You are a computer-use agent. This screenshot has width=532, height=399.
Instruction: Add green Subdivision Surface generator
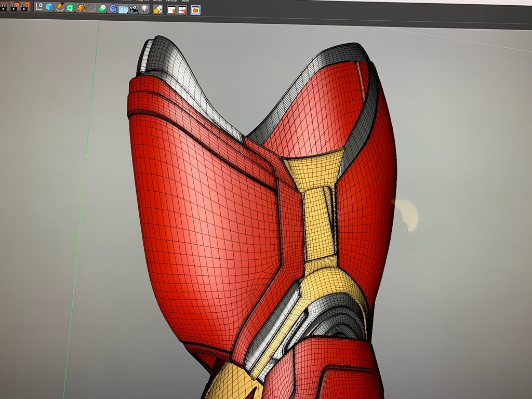click(x=71, y=7)
